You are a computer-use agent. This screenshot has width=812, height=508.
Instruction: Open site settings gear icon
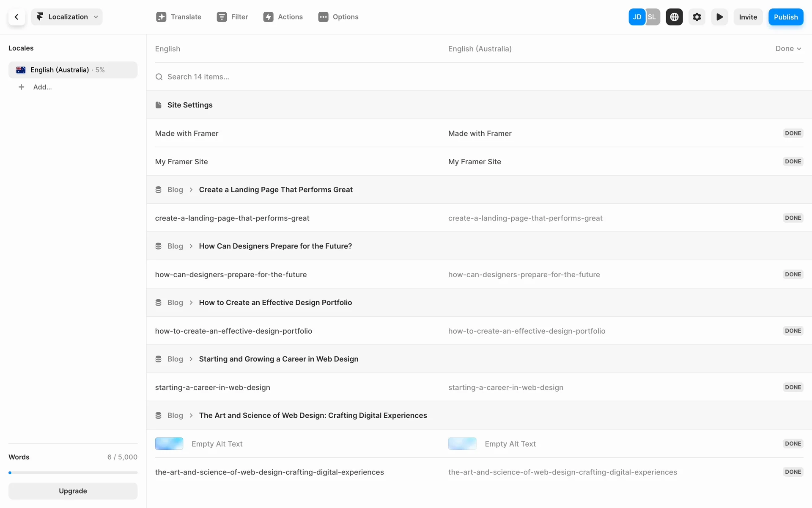[x=697, y=17]
